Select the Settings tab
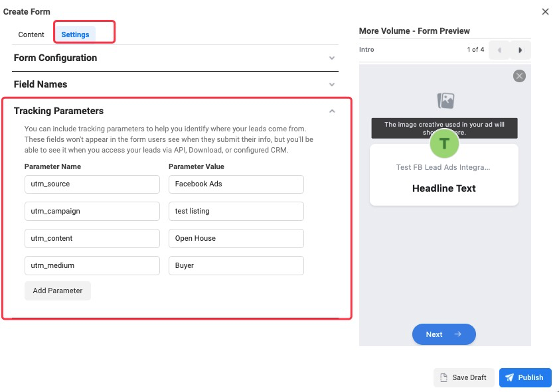The width and height of the screenshot is (559, 392). click(x=75, y=34)
